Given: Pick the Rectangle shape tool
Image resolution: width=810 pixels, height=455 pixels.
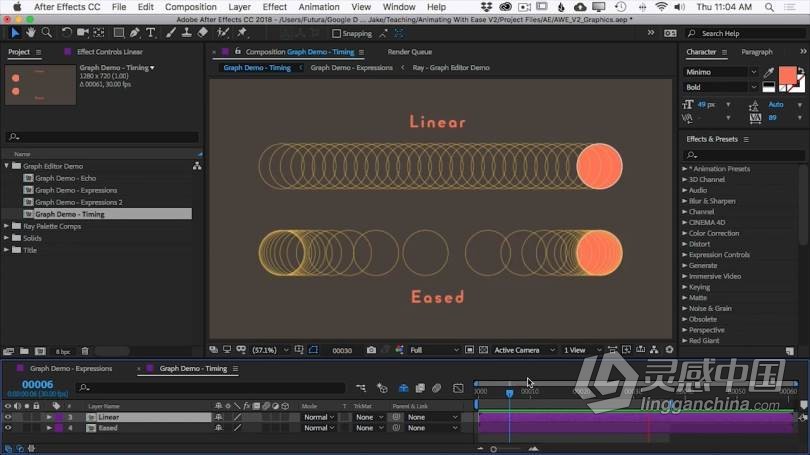Looking at the screenshot, I should tap(117, 33).
